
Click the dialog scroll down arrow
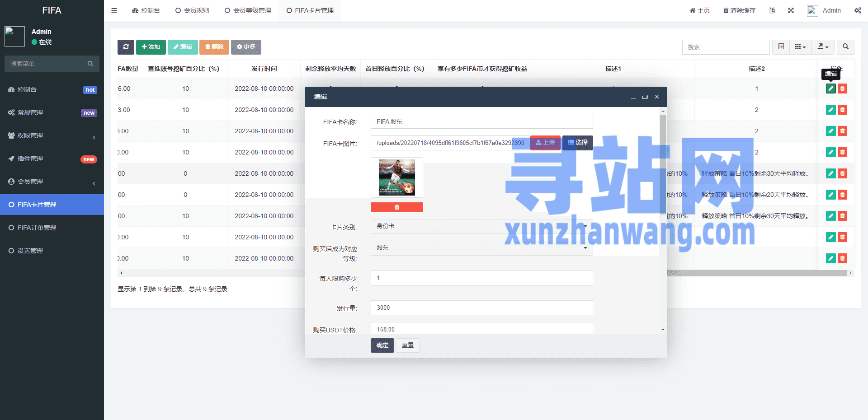click(x=663, y=330)
